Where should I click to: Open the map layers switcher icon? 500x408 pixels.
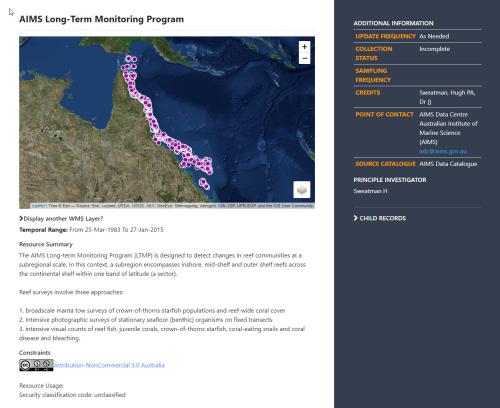[302, 190]
